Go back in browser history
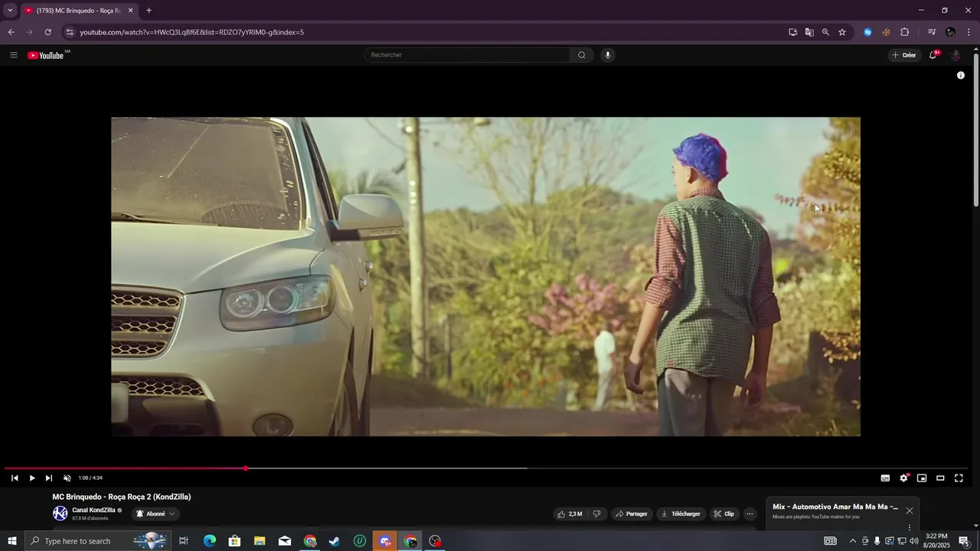Image resolution: width=980 pixels, height=551 pixels. (x=11, y=32)
